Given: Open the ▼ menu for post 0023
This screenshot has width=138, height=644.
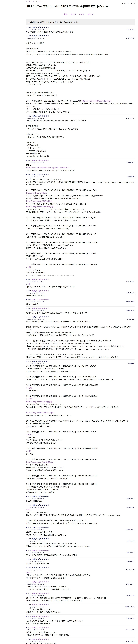Looking at the screenshot, I should click(27, 628).
